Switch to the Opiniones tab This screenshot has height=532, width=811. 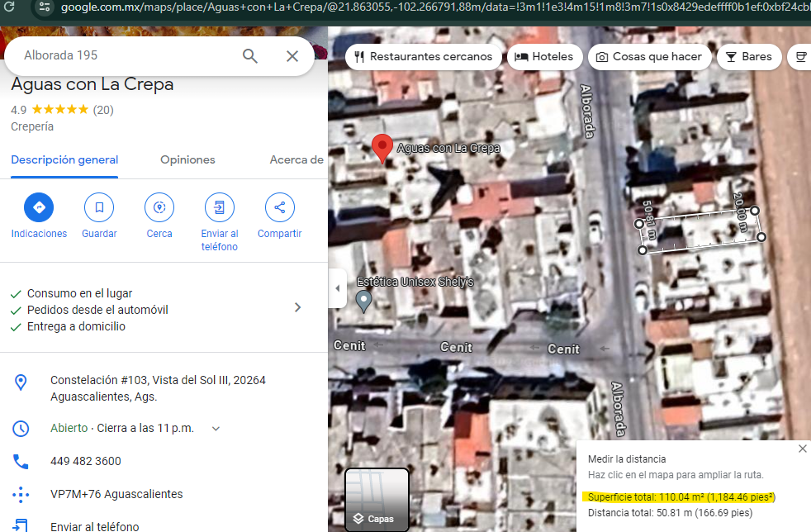(x=187, y=160)
